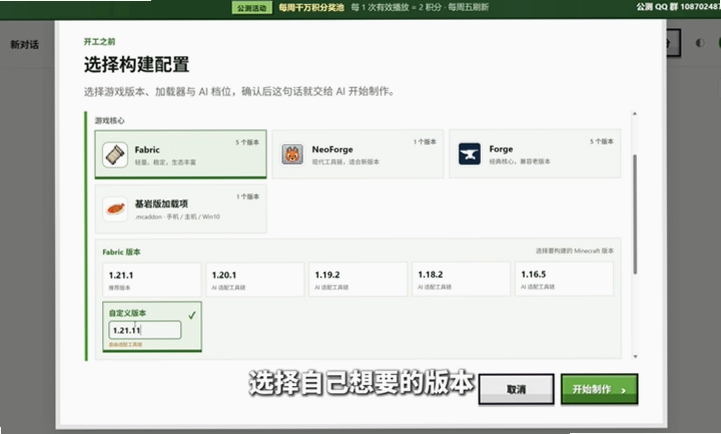This screenshot has height=434, width=721.
Task: Click the 每周千万积分奖池 banner text
Action: [311, 7]
